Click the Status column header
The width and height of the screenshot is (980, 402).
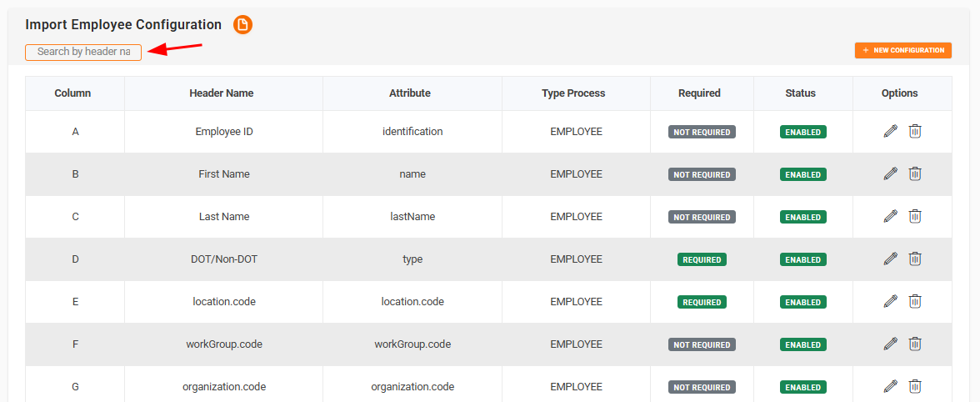click(800, 93)
